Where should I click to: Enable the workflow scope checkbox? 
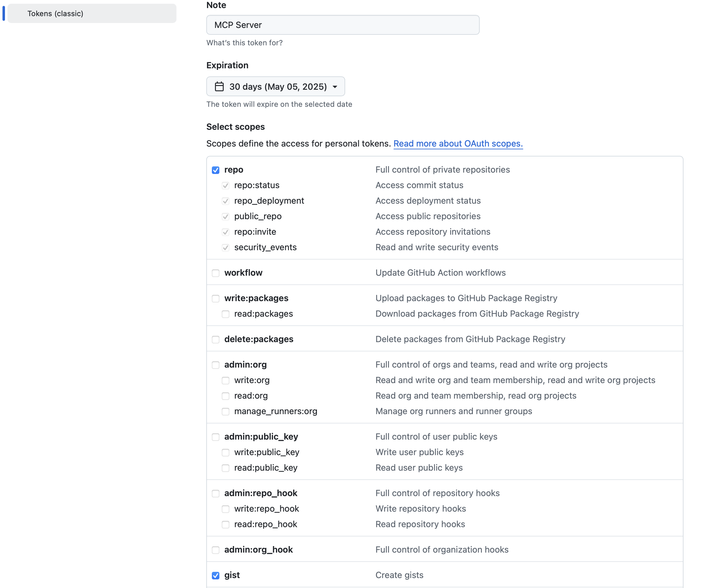(x=216, y=273)
